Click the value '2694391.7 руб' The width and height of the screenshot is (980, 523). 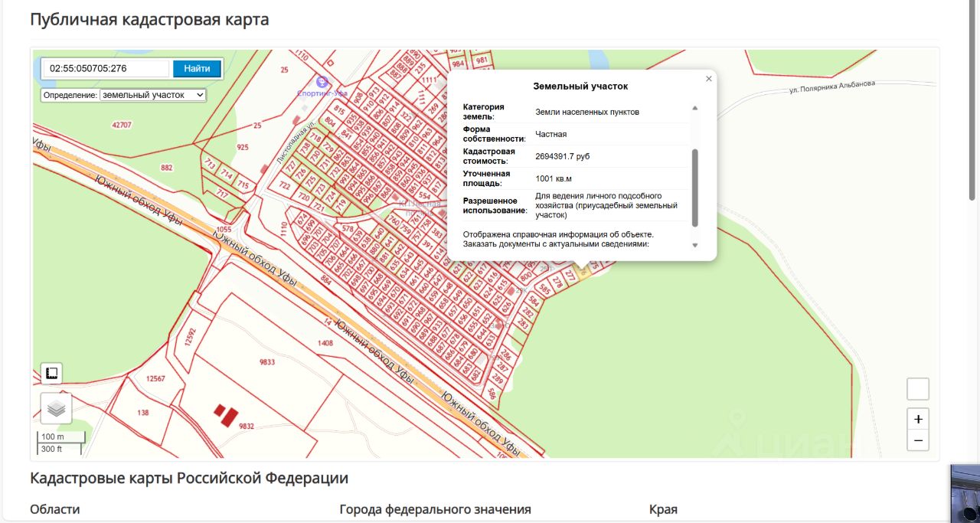[x=563, y=156]
